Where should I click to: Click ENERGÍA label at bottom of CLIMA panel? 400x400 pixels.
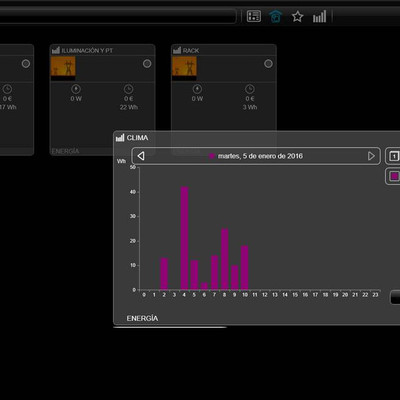142,318
